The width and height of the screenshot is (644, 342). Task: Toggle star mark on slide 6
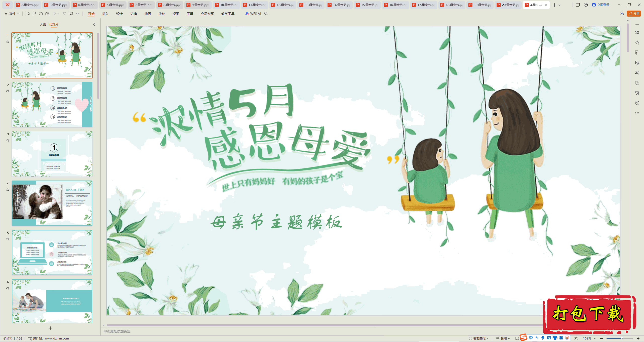[x=8, y=288]
